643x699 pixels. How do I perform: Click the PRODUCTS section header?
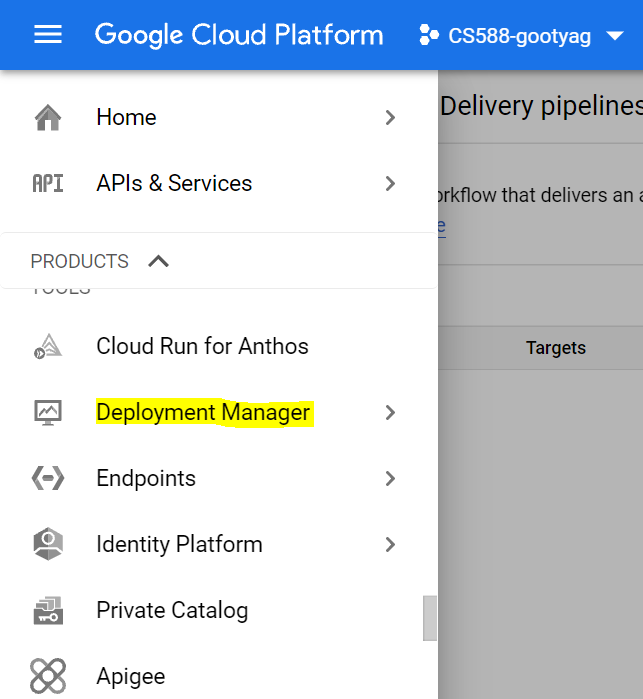[x=79, y=261]
